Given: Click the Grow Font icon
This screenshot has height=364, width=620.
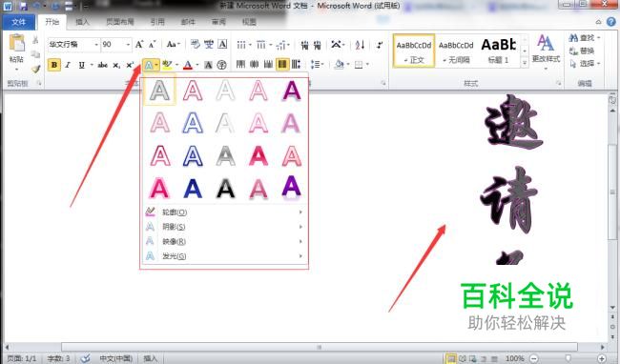Looking at the screenshot, I should click(x=139, y=44).
